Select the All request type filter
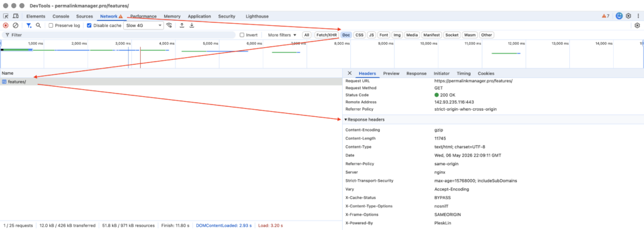Viewport: 644px width, 230px height. (x=307, y=35)
